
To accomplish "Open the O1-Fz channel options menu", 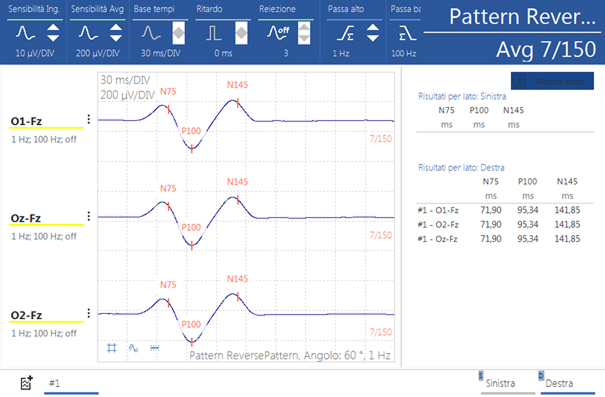I will coord(89,119).
